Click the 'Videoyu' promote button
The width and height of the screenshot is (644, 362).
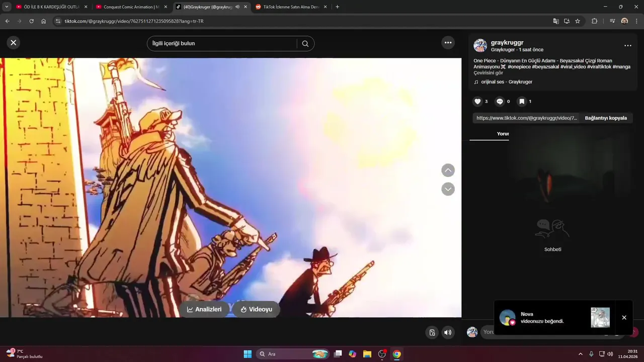pyautogui.click(x=256, y=309)
